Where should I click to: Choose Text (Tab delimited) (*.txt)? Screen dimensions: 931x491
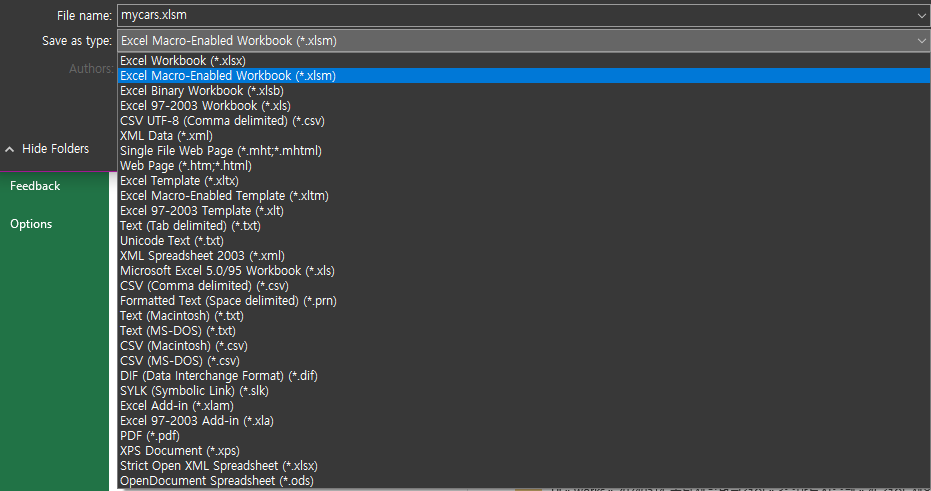pos(524,226)
